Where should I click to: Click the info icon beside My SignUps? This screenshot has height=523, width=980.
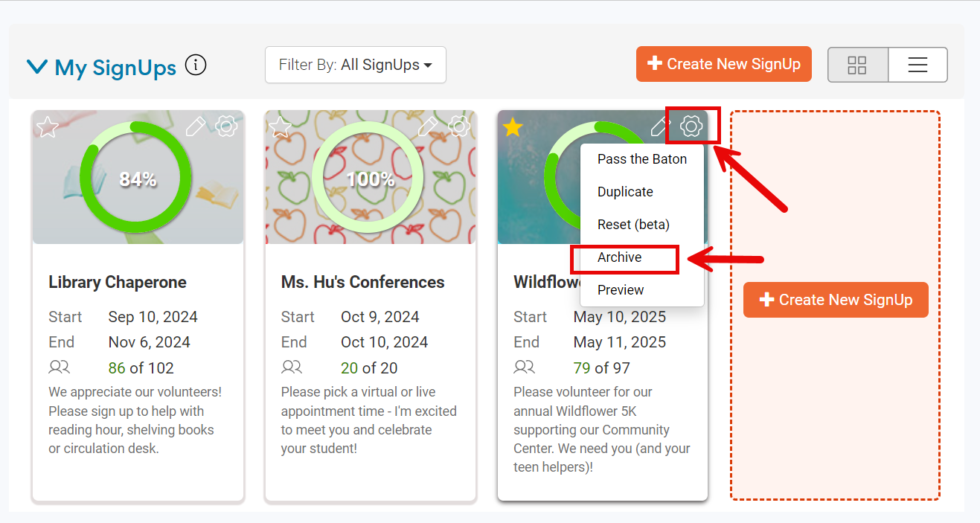[195, 65]
